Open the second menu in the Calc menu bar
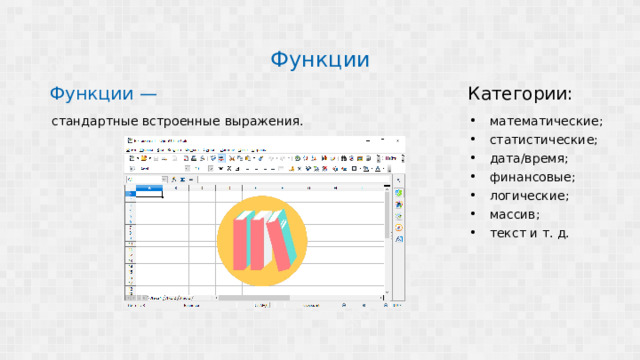 click(147, 150)
